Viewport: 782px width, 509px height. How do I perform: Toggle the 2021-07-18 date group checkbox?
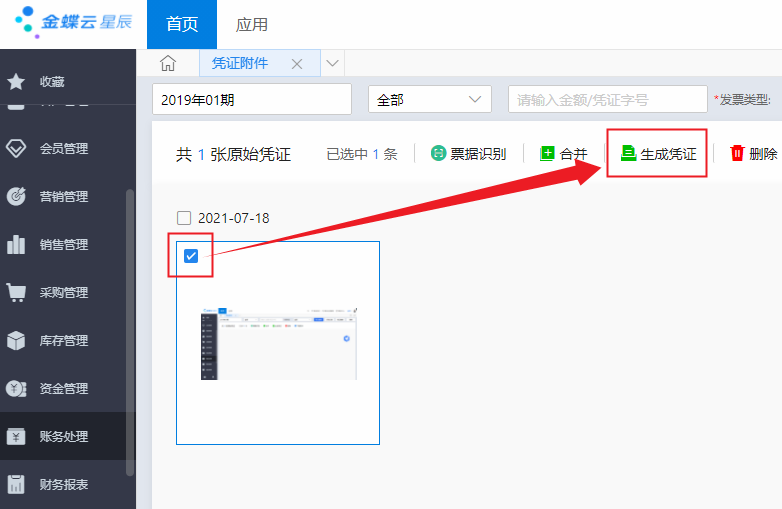coord(183,218)
